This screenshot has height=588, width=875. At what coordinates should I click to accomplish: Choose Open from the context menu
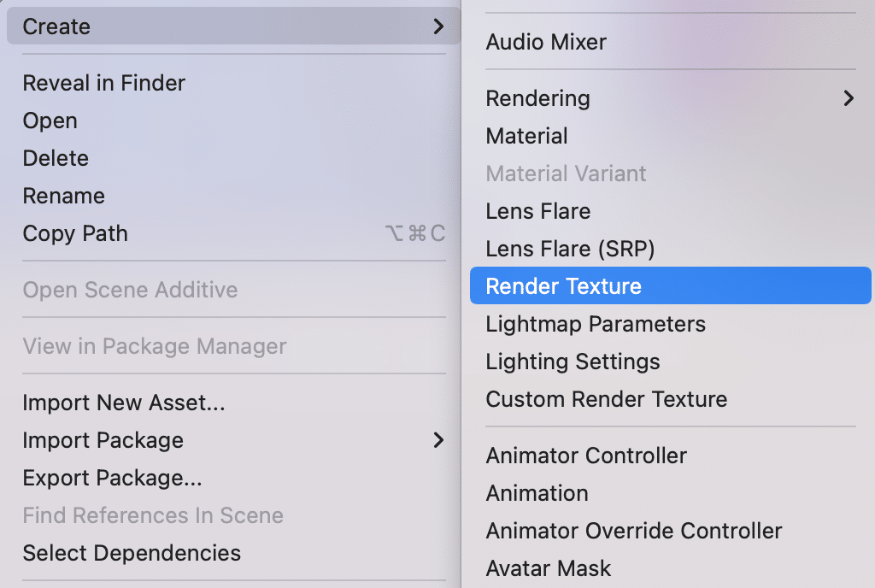50,121
